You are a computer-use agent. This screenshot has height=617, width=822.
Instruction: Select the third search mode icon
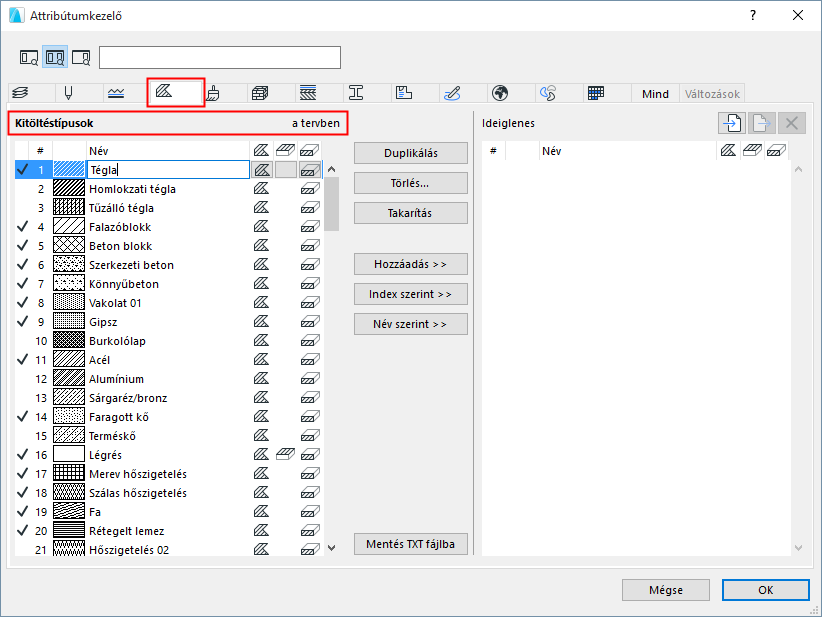click(81, 57)
